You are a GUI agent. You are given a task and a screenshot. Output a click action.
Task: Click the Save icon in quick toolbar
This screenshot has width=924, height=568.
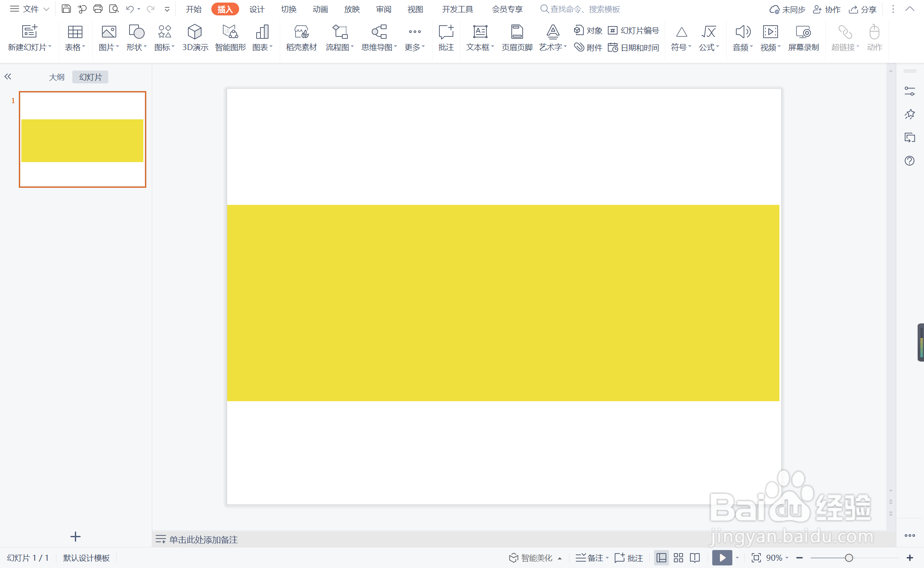pyautogui.click(x=66, y=9)
